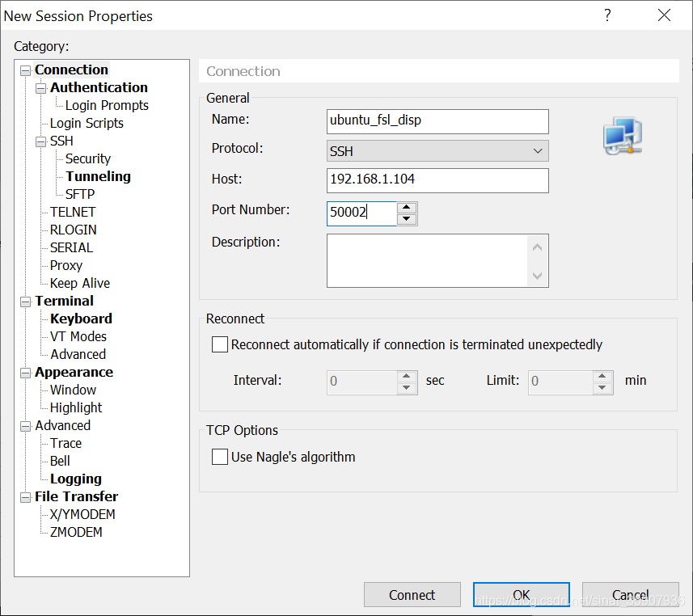Click the Connect button

(412, 595)
